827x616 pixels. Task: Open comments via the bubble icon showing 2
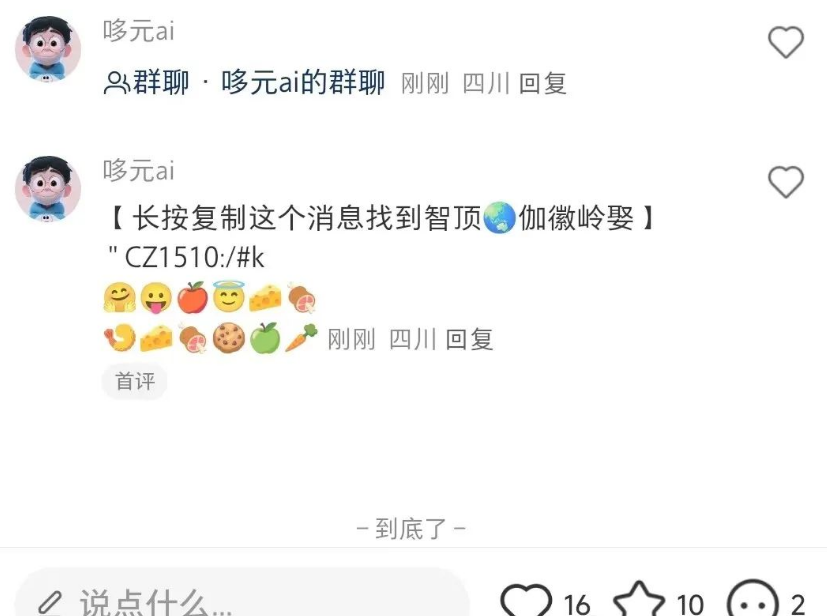pos(752,601)
